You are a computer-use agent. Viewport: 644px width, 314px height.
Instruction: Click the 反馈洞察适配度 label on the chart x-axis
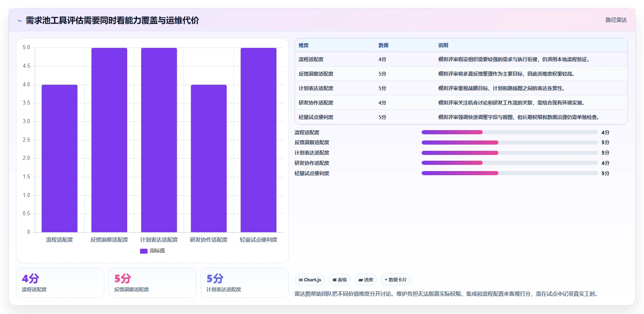coord(109,240)
